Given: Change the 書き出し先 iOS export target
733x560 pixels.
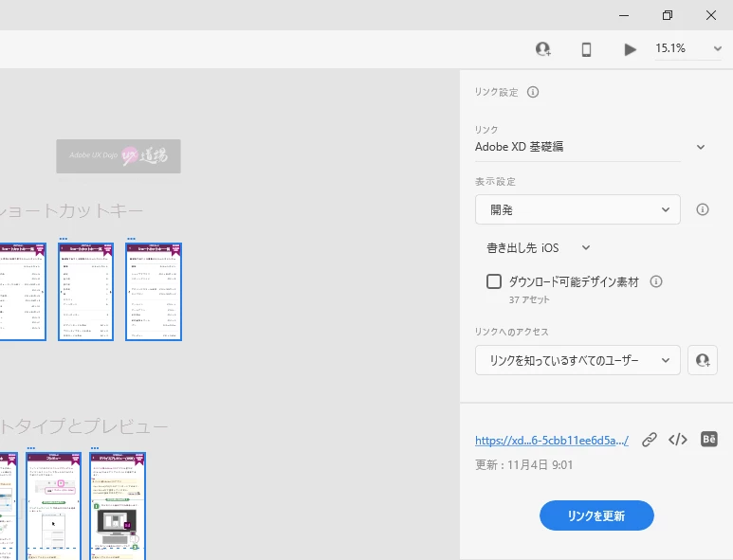Looking at the screenshot, I should click(x=538, y=248).
